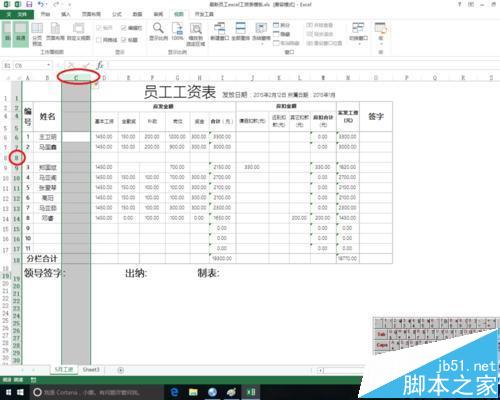This screenshot has width=500, height=400.
Task: Save the workbook from the quick access toolbar
Action: pyautogui.click(x=29, y=4)
